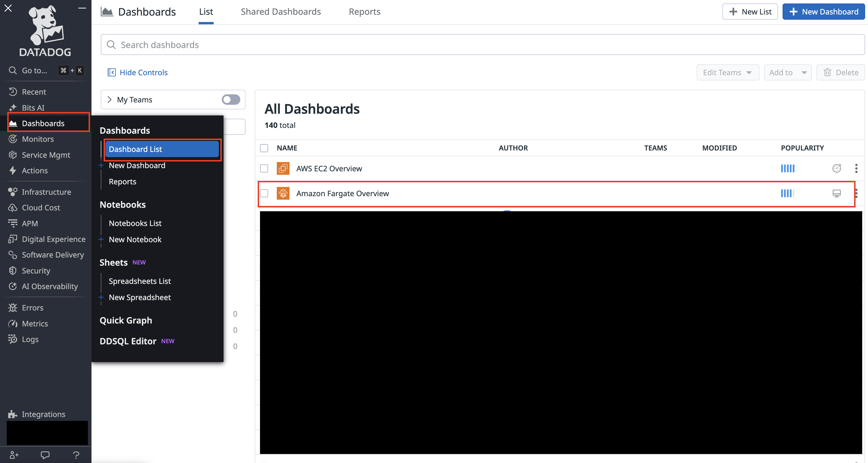Screen dimensions: 868x463
Task: Open the chat support bubble icon
Action: coord(45,455)
